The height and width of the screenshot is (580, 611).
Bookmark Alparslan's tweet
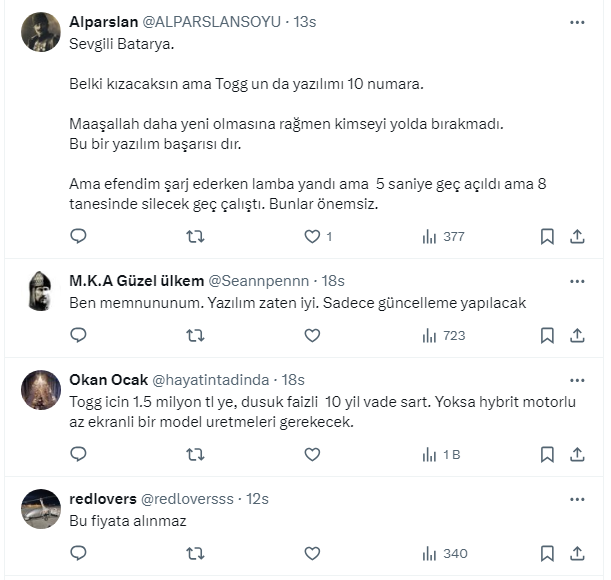click(547, 237)
